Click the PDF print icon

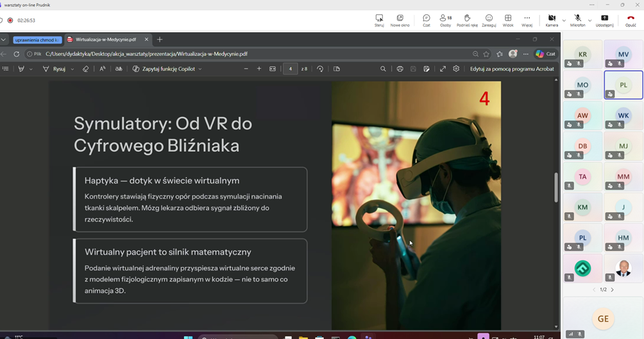coord(400,69)
